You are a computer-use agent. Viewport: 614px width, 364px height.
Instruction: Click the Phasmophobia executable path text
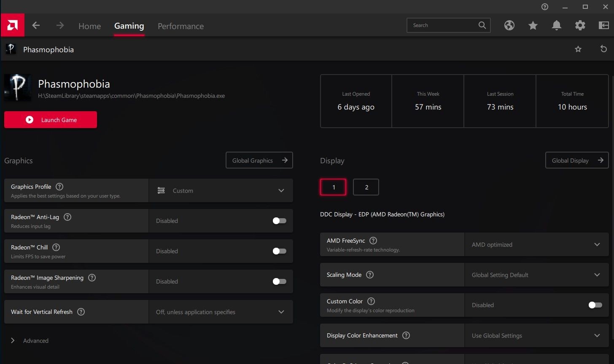coord(131,96)
